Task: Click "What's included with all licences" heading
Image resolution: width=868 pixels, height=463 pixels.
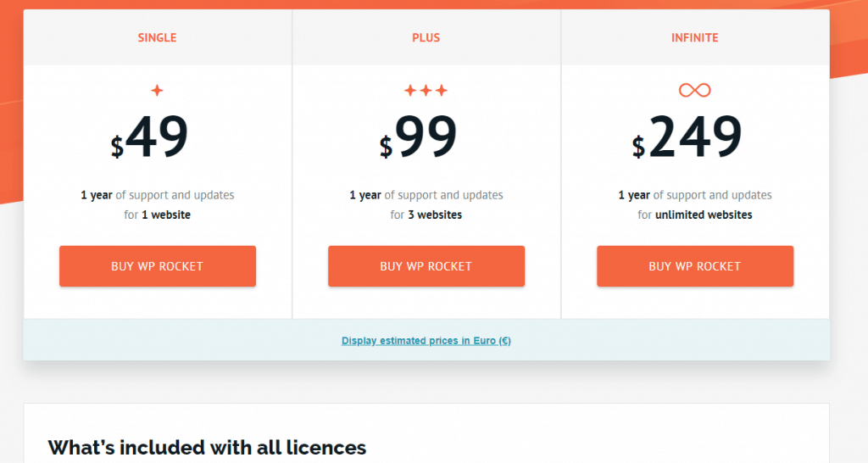Action: click(207, 448)
